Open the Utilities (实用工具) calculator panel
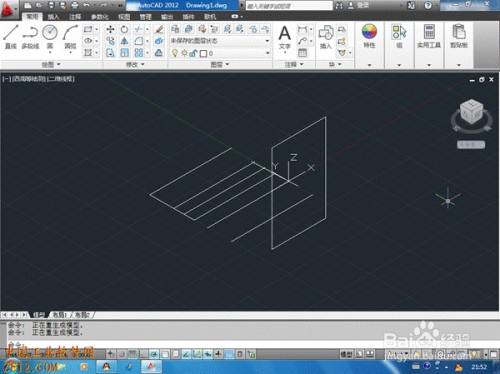This screenshot has width=500, height=374. (x=429, y=36)
